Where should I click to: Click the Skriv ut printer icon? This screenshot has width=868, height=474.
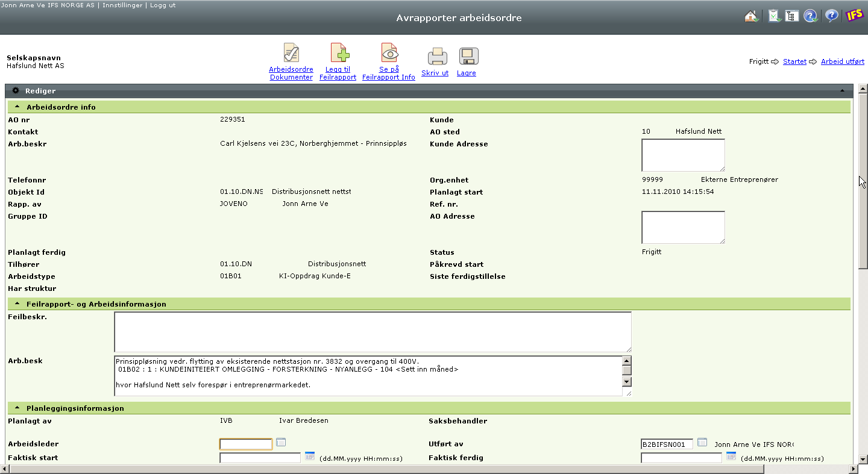(437, 56)
